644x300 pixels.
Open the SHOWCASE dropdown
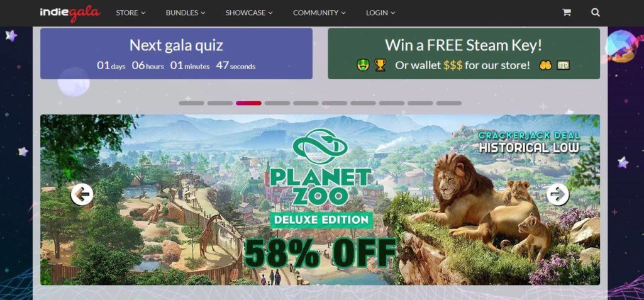249,13
